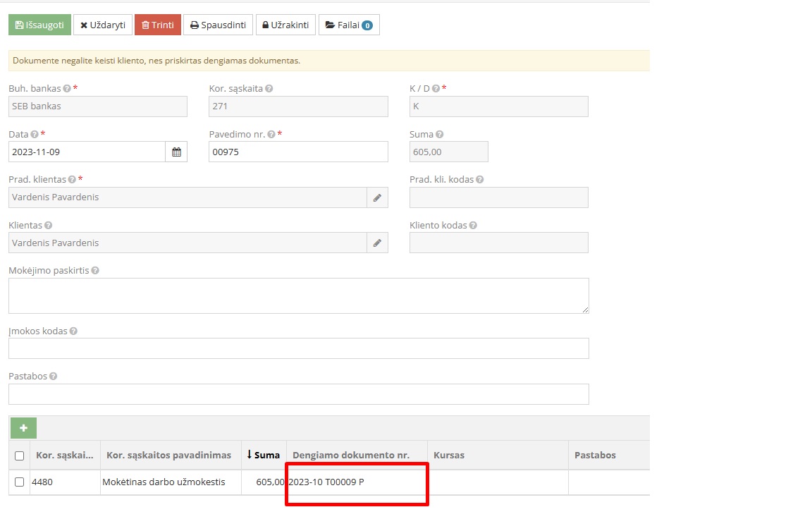Screen dimensions: 812x531
Task: Close the document via Uždaryti
Action: tap(102, 24)
